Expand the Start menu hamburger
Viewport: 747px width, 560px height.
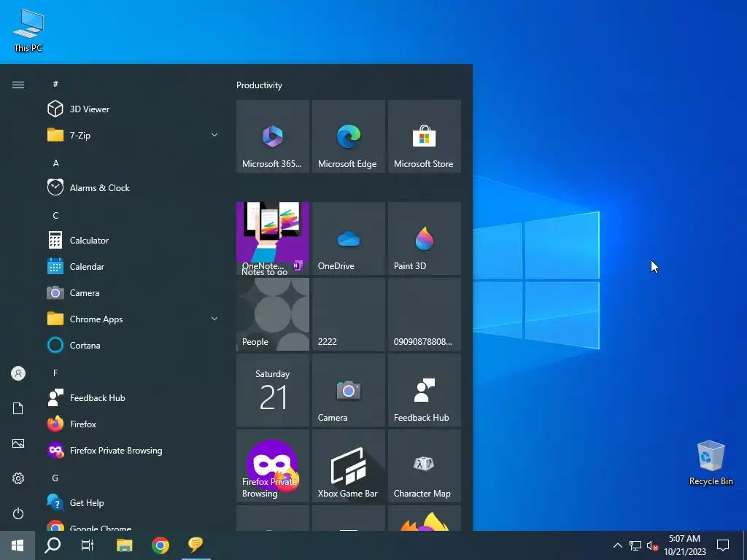[x=18, y=85]
